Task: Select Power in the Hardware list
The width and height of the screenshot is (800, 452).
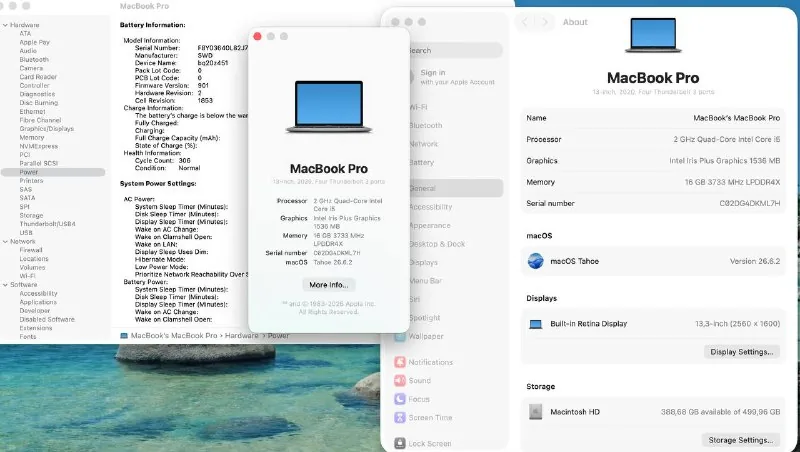Action: pos(53,172)
